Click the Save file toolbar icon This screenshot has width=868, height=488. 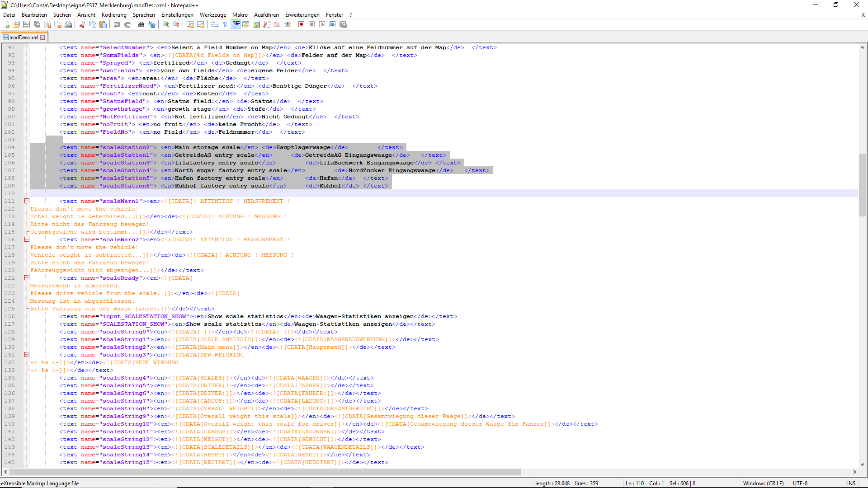pyautogui.click(x=27, y=24)
